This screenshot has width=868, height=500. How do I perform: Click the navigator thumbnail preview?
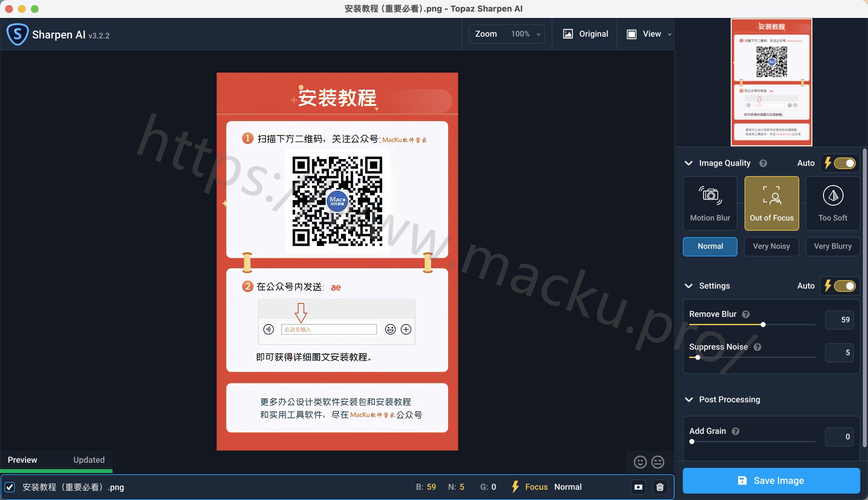771,82
